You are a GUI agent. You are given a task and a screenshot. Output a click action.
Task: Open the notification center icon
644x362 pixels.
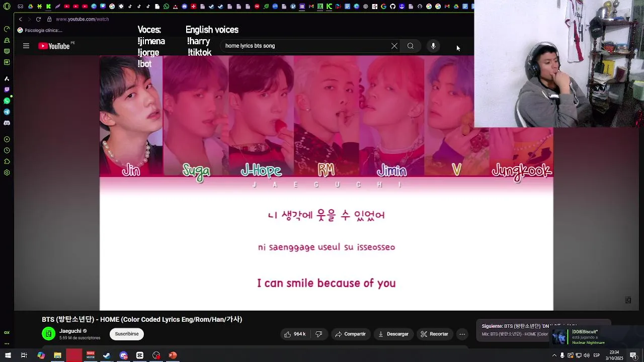coord(633,355)
